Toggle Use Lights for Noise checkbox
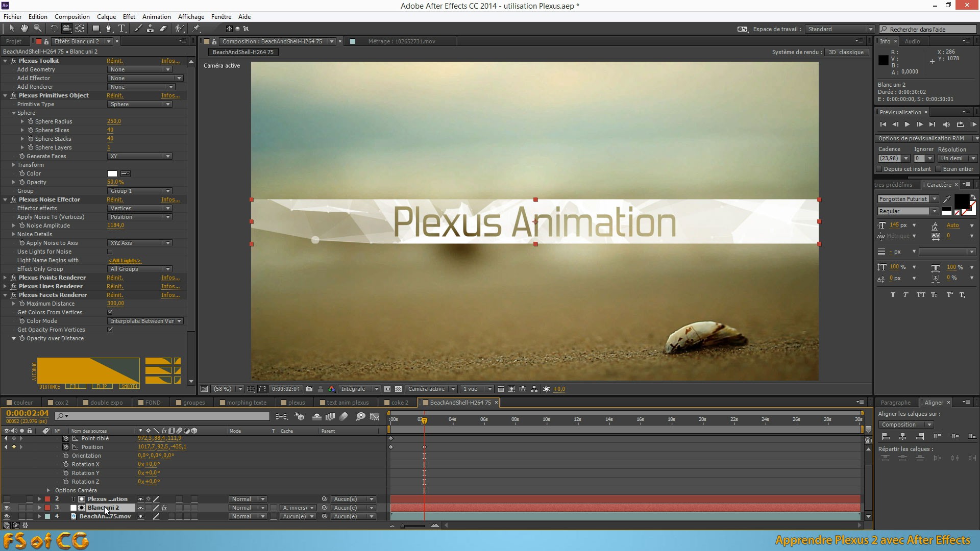 pyautogui.click(x=110, y=251)
